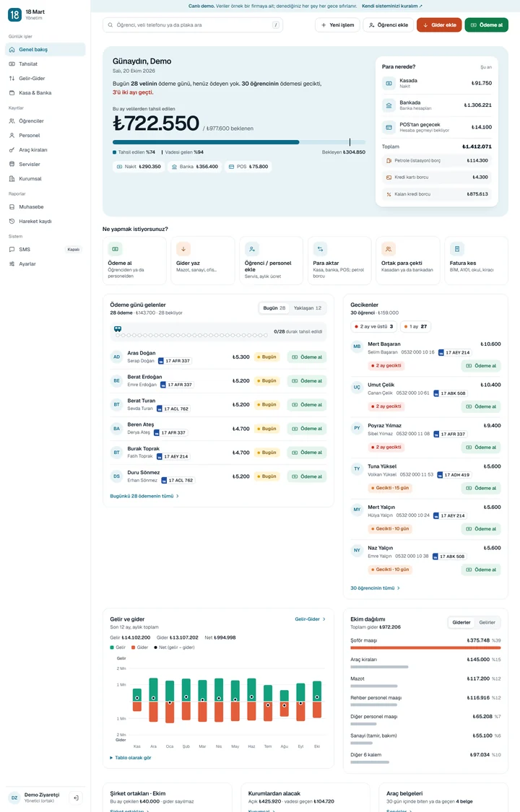
Task: Click the Muhasebe icon in sidebar
Action: (x=12, y=206)
